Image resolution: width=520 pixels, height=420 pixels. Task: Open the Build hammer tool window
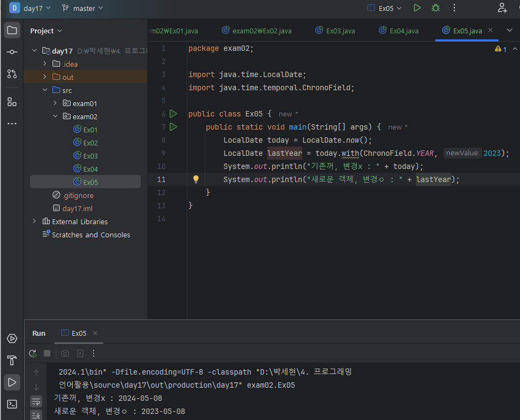coord(12,360)
